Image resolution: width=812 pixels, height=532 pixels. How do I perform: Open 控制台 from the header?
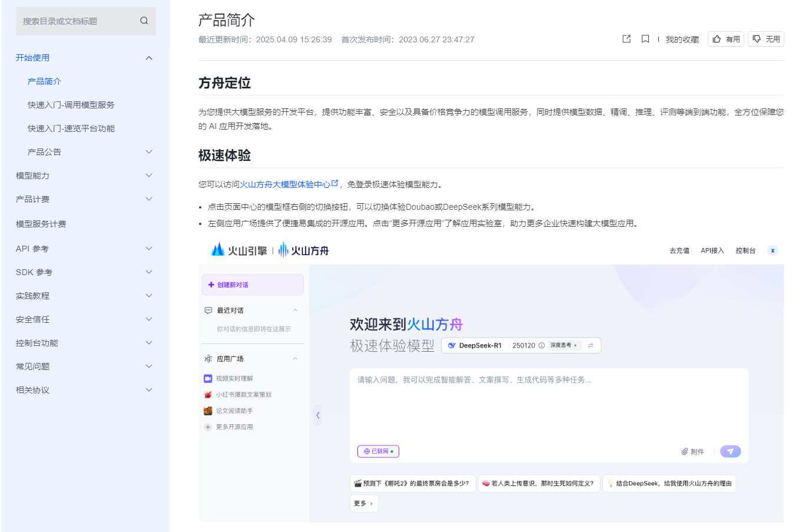coord(745,250)
